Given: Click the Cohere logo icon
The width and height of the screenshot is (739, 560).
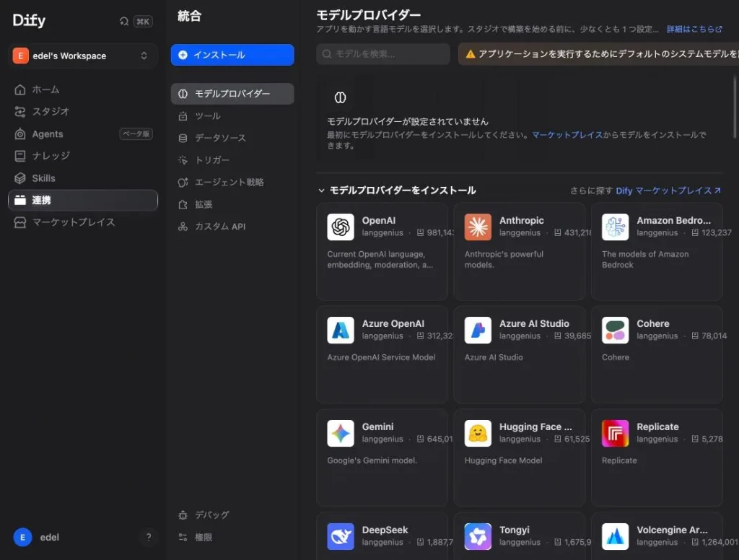Looking at the screenshot, I should pyautogui.click(x=615, y=330).
